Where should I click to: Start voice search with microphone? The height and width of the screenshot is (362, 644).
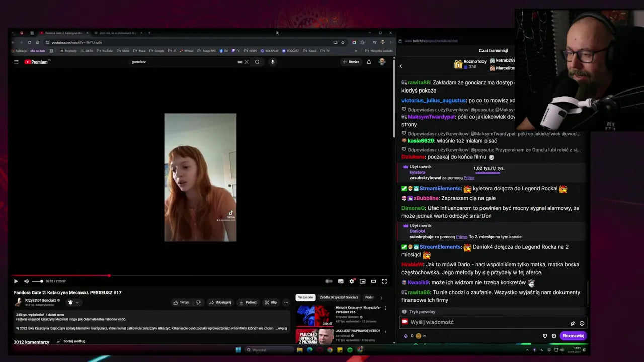[x=273, y=62]
